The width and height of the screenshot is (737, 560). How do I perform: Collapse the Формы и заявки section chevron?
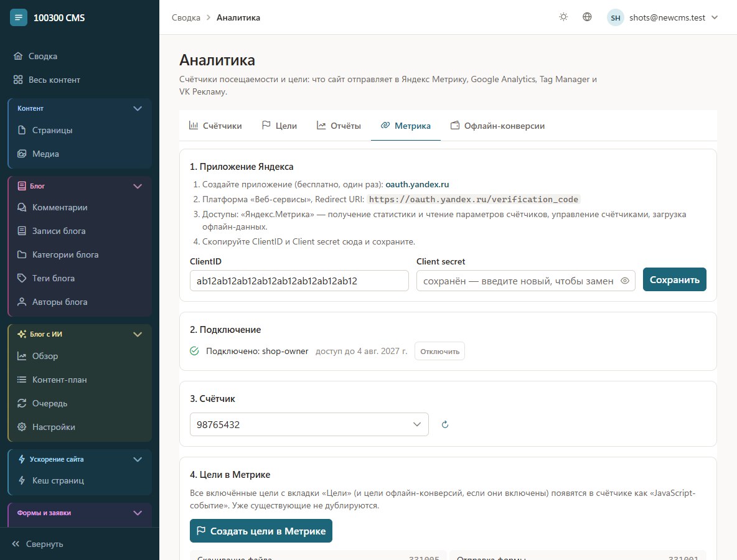pyautogui.click(x=137, y=513)
